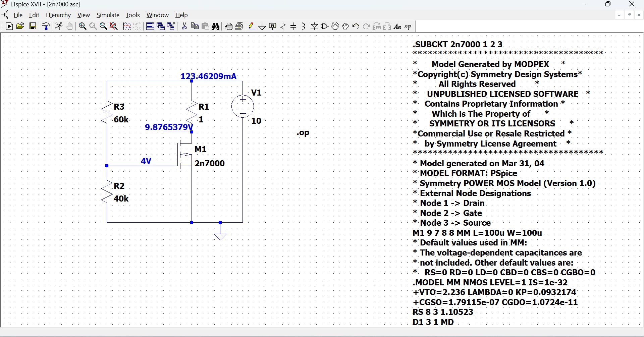
Task: Click the pick visible traces icon
Action: click(127, 26)
